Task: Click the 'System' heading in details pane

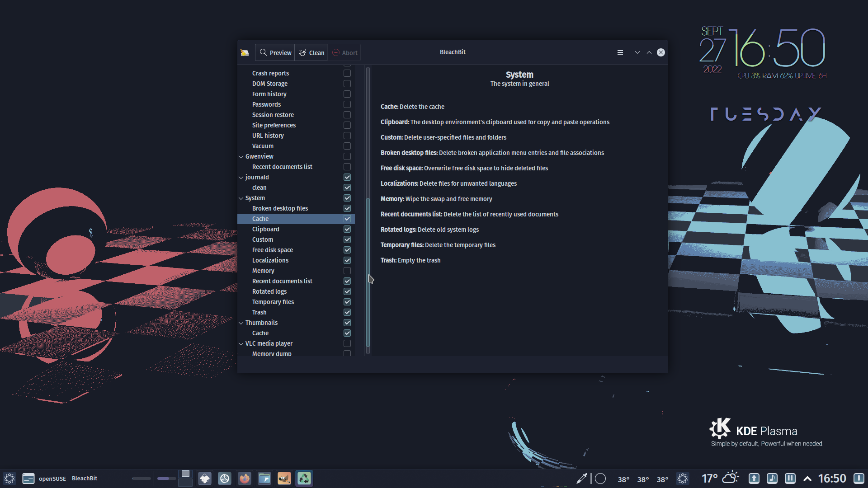Action: (519, 75)
